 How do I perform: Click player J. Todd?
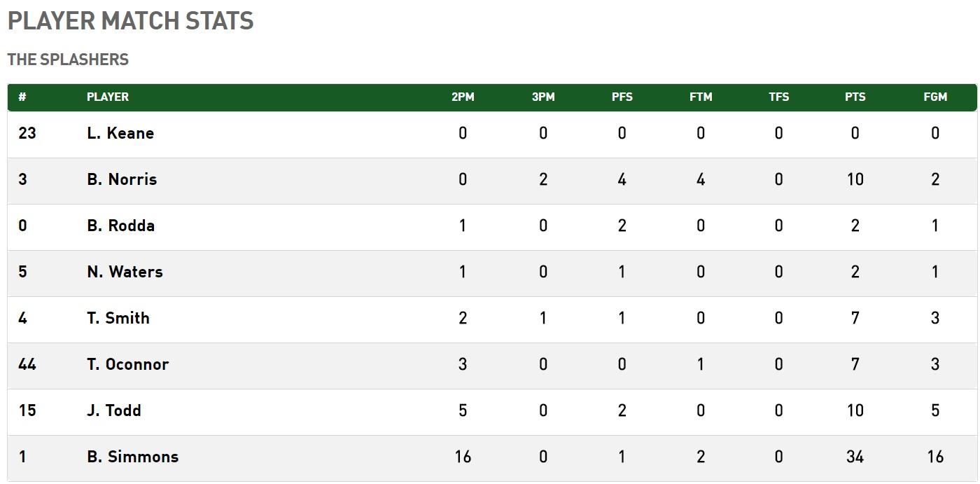pyautogui.click(x=114, y=410)
